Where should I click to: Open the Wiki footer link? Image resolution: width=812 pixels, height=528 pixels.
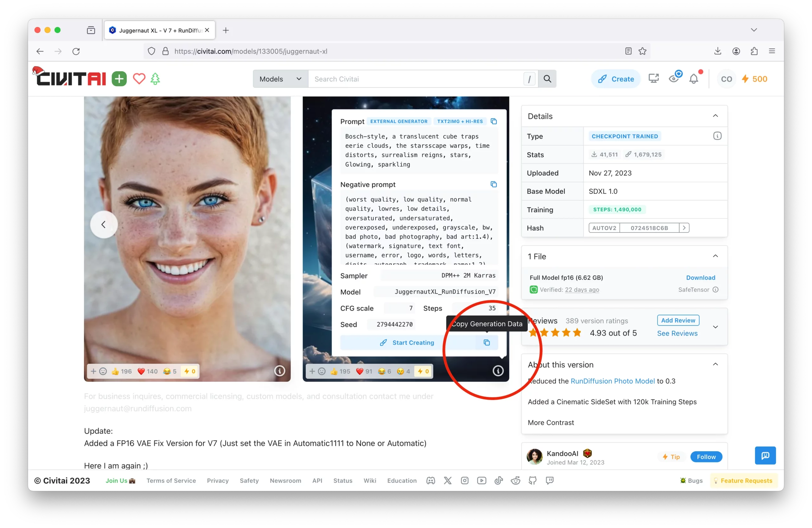[x=370, y=480]
